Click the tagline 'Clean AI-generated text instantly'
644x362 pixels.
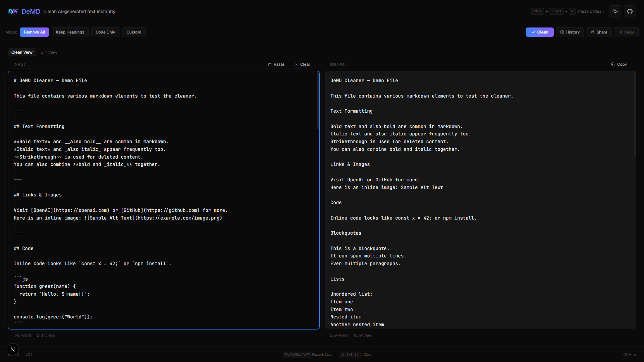[80, 11]
